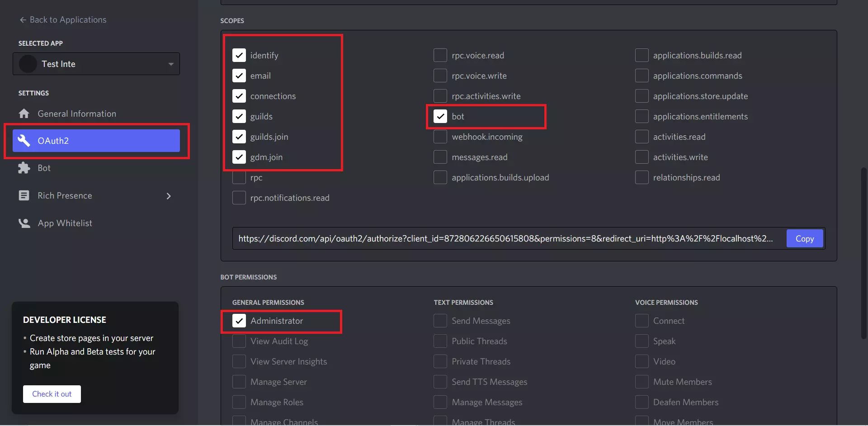Open General Information settings page
This screenshot has height=426, width=868.
click(96, 114)
